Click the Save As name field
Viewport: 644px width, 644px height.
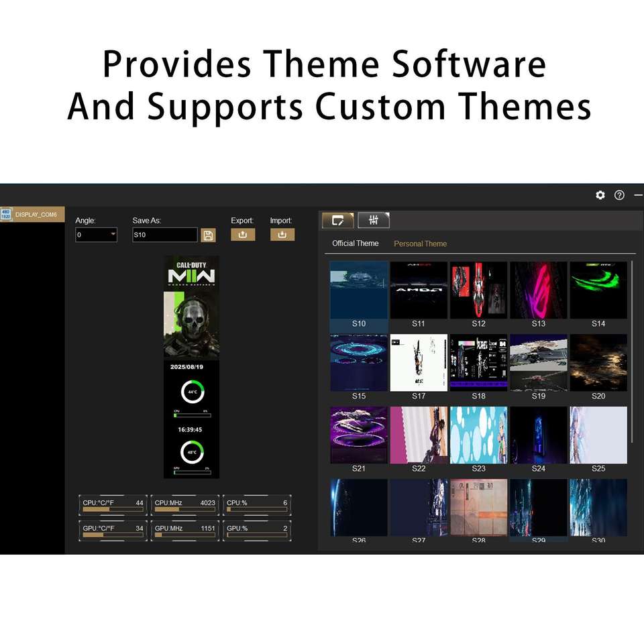(164, 235)
